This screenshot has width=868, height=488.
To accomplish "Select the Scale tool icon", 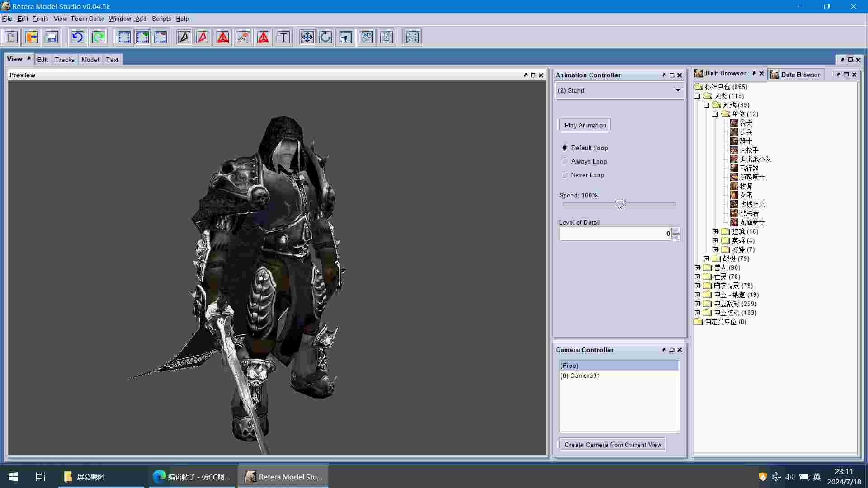I will pos(346,37).
